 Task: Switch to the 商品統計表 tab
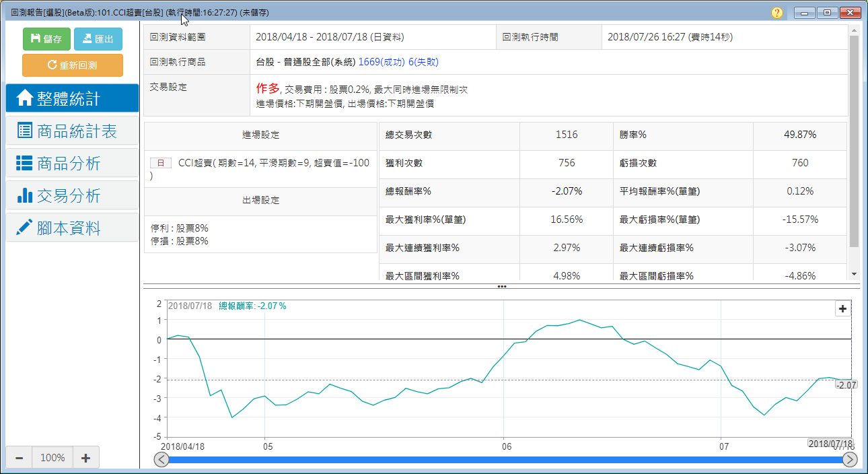72,131
